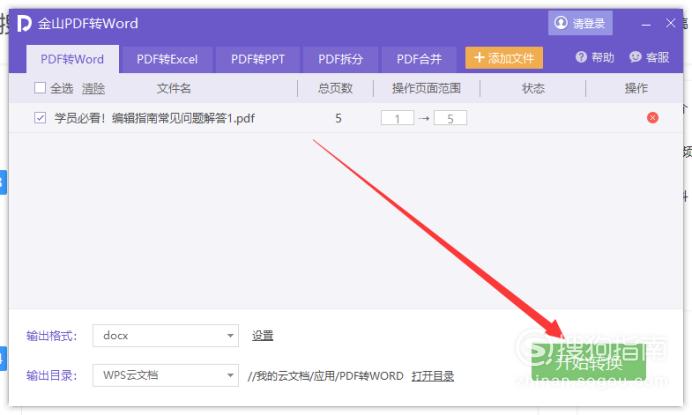Open 客服 customer service chat

[x=649, y=57]
